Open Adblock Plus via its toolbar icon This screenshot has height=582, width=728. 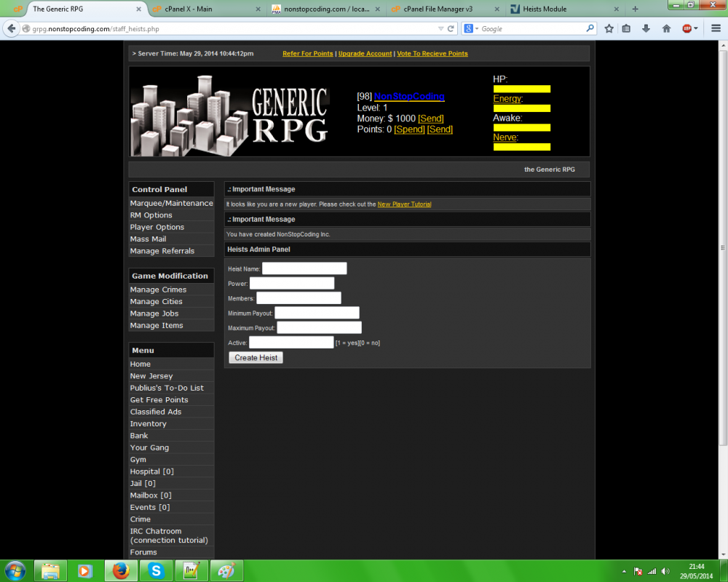click(x=687, y=28)
